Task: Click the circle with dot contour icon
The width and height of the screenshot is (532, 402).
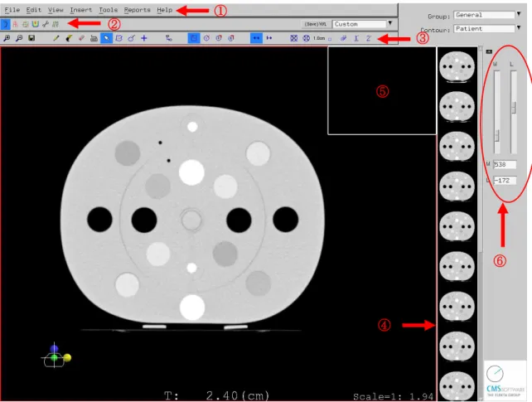Action: pos(206,38)
